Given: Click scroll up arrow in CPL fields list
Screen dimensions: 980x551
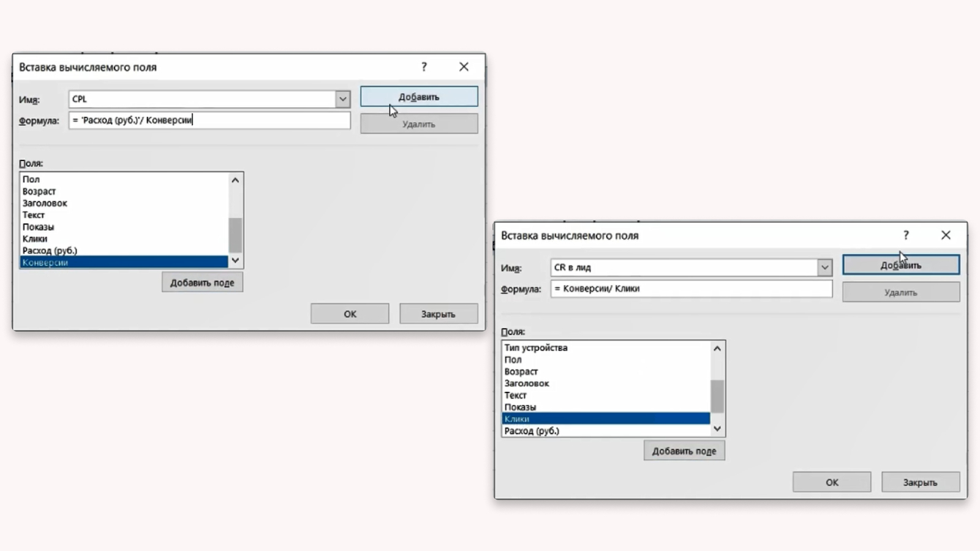Looking at the screenshot, I should pyautogui.click(x=235, y=180).
